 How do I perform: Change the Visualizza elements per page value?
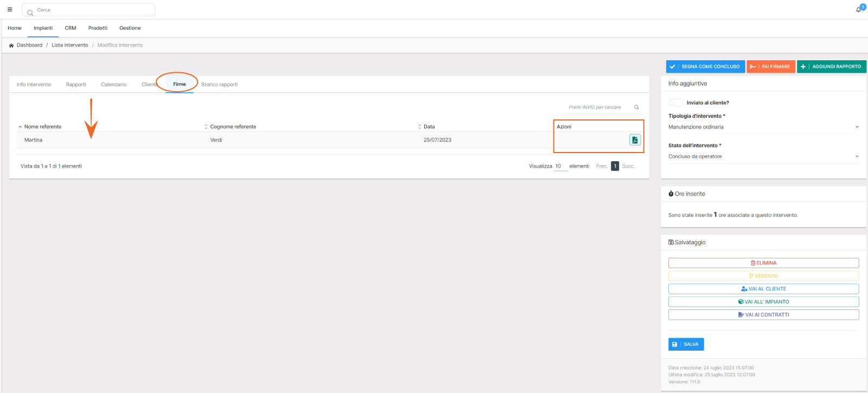tap(560, 166)
